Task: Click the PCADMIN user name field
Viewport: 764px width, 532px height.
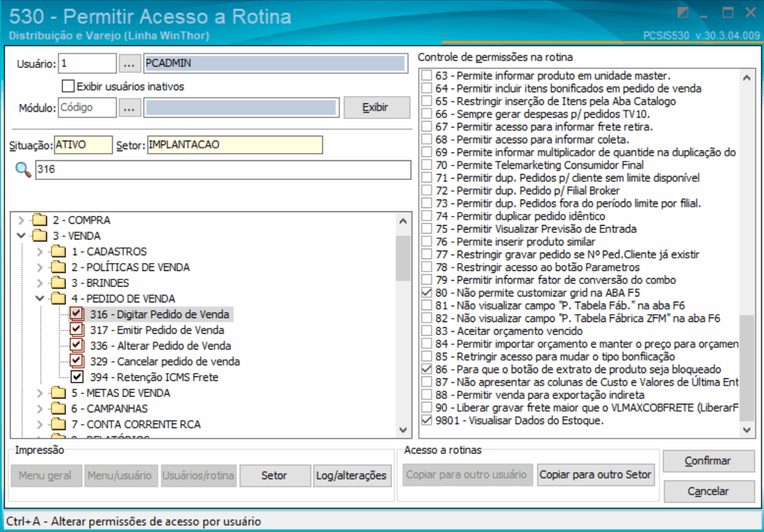Action: 276,63
